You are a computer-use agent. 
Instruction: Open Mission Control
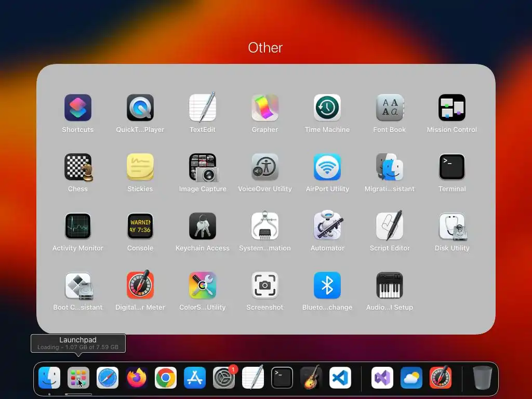coord(452,108)
